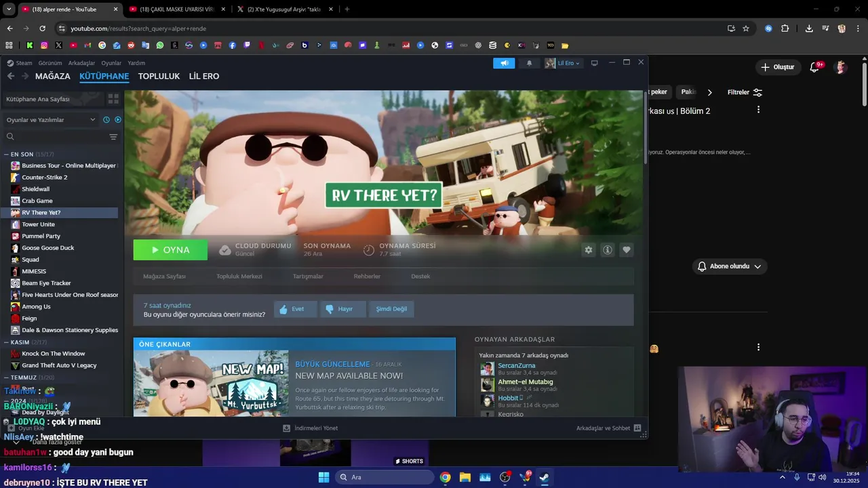This screenshot has height=488, width=868.
Task: Click İndirmeleri Yönet at bottom bar
Action: [x=310, y=428]
